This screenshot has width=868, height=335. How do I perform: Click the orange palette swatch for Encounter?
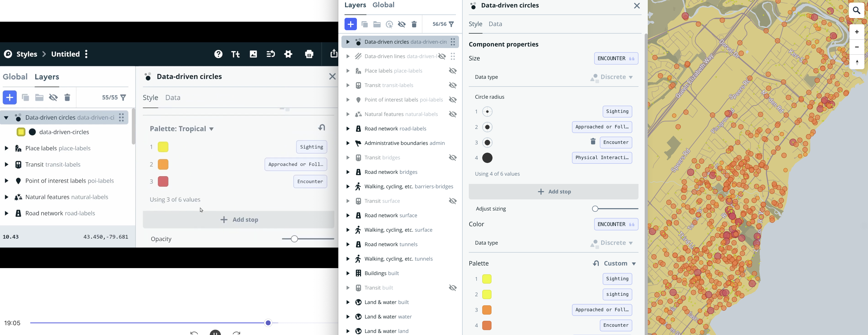[487, 325]
